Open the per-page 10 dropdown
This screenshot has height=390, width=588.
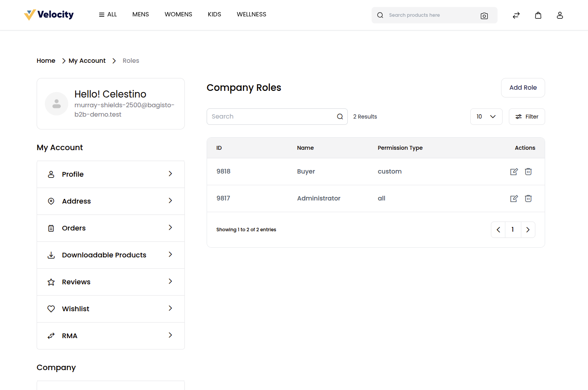486,117
